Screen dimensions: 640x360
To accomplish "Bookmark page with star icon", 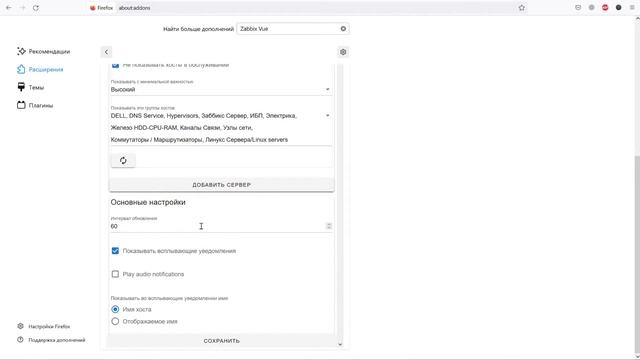I will tap(522, 8).
